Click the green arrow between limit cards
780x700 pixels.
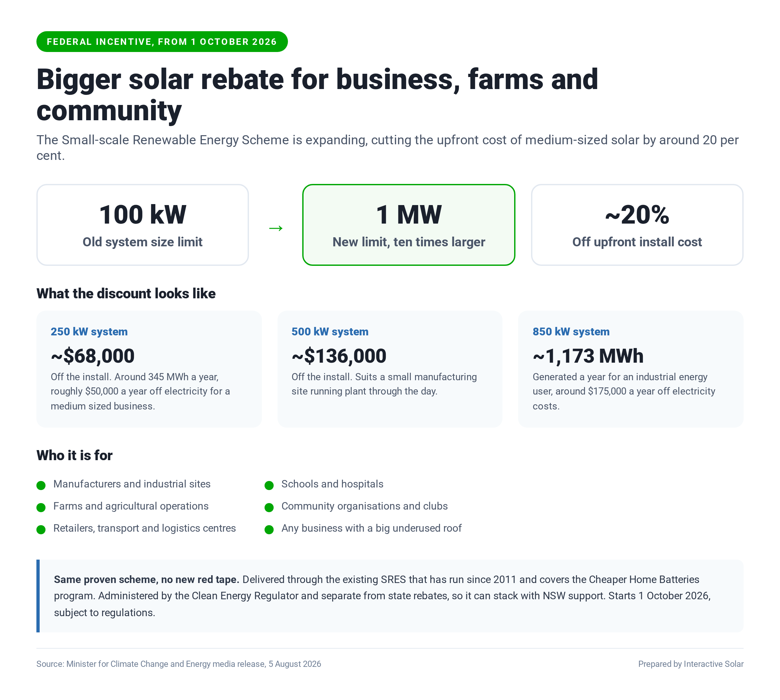[x=275, y=228]
